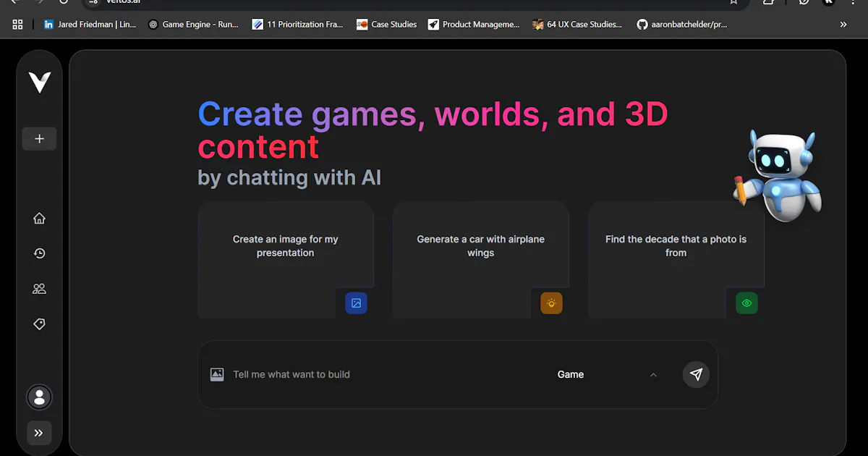
Task: Click the robot mascot illustration
Action: coord(778,175)
